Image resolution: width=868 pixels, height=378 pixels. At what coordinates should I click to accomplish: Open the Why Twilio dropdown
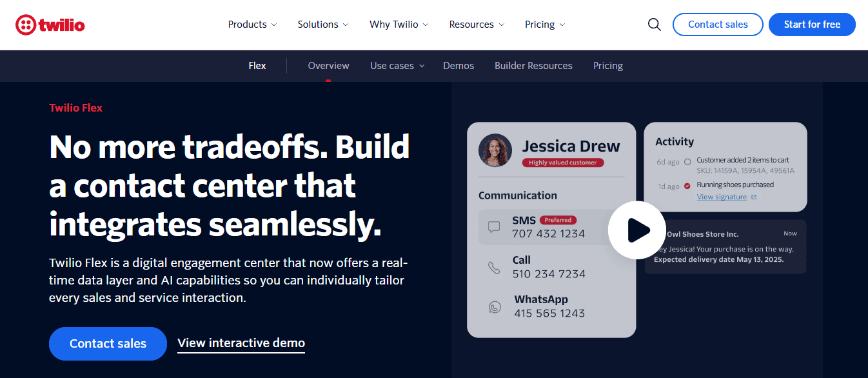pyautogui.click(x=398, y=24)
